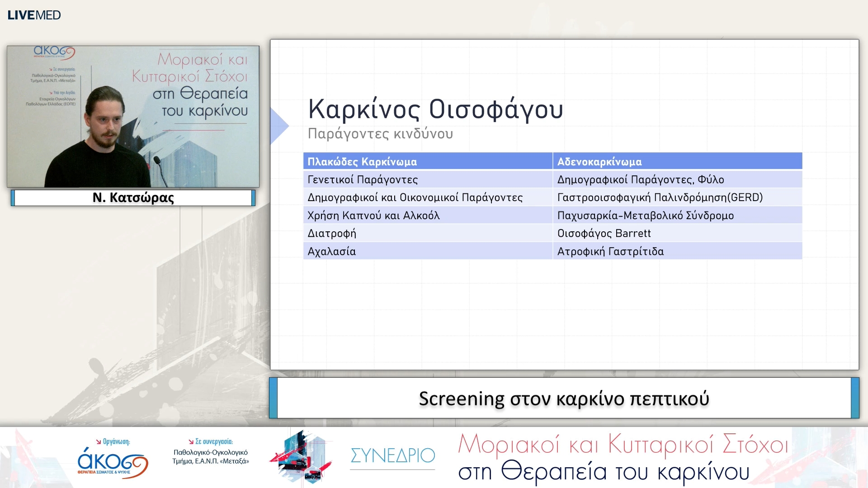Click the blue chevron beside the slide title
This screenshot has width=868, height=488.
pyautogui.click(x=279, y=125)
